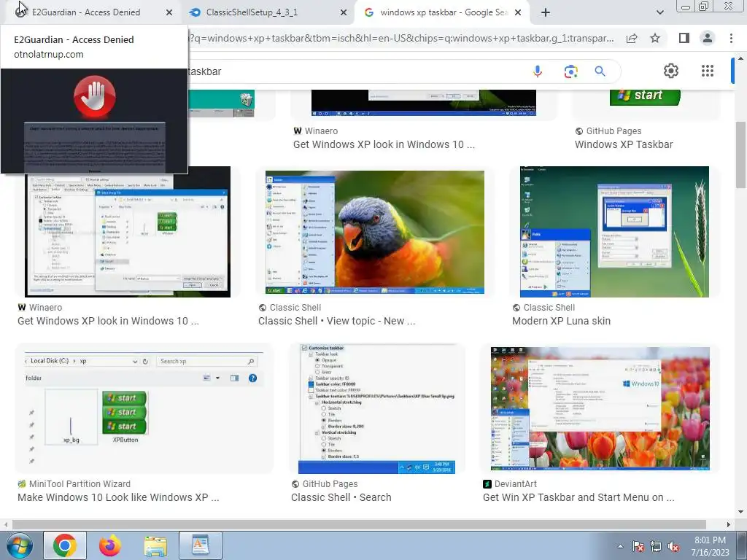
Task: Open the Customize taskbar settings thumbnail
Action: (376, 409)
